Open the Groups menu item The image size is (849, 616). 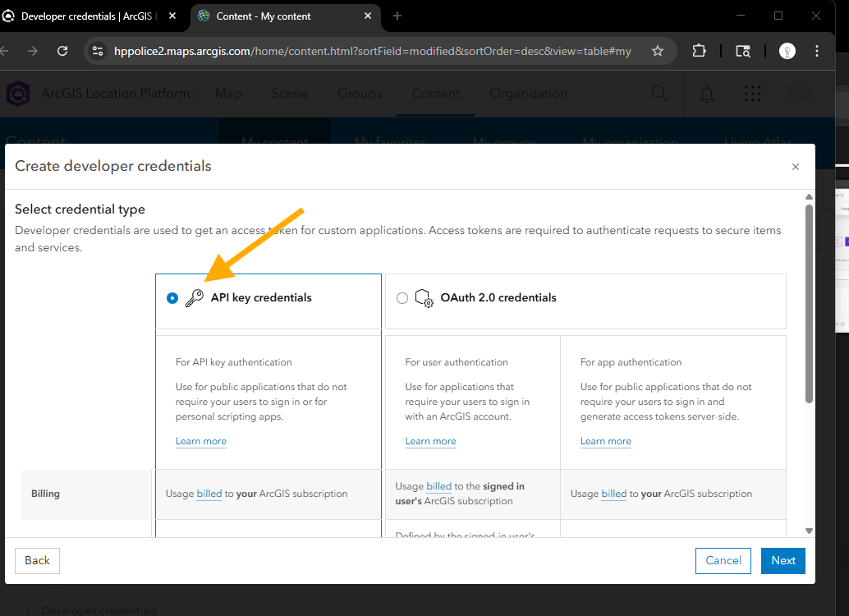[360, 94]
